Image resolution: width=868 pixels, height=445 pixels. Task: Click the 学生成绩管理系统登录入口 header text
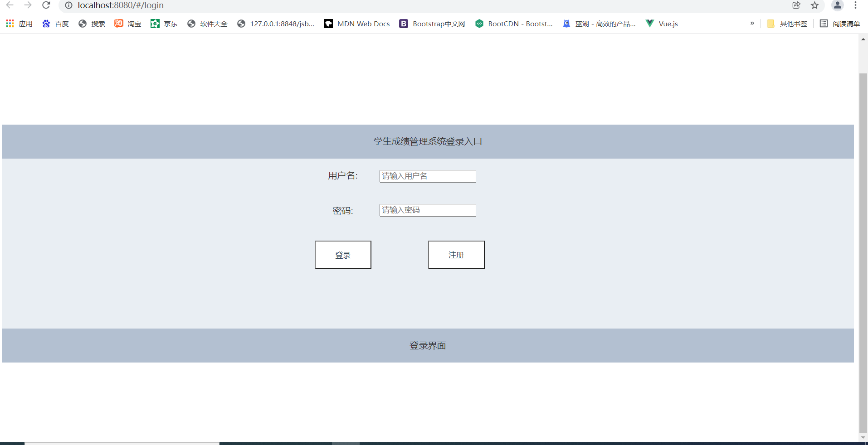(x=428, y=142)
